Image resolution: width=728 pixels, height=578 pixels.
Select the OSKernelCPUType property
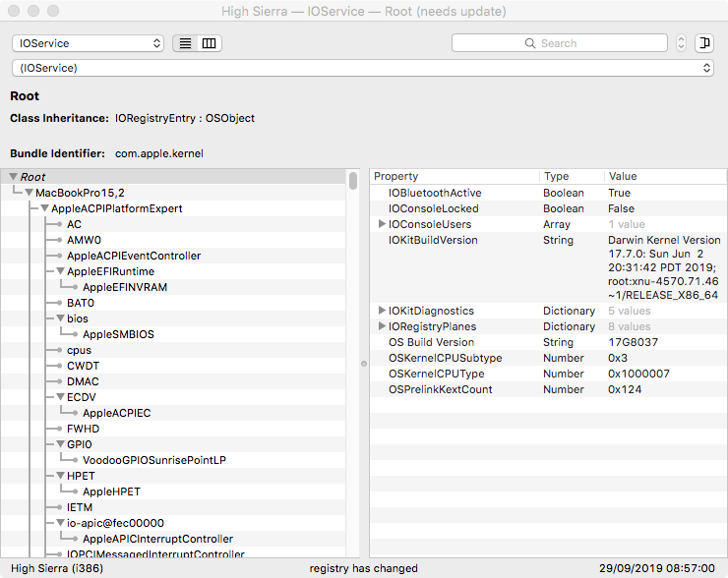coord(548,374)
